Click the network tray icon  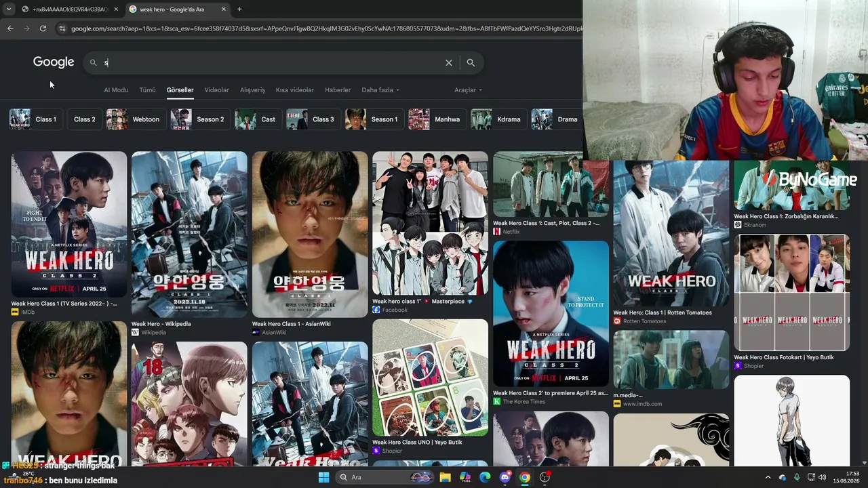click(811, 477)
